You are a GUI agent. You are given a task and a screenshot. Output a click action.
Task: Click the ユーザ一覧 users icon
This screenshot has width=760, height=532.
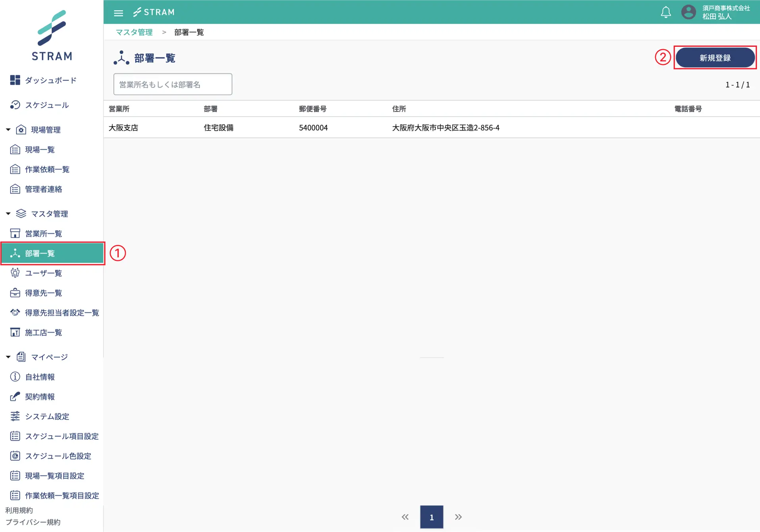[x=15, y=273]
